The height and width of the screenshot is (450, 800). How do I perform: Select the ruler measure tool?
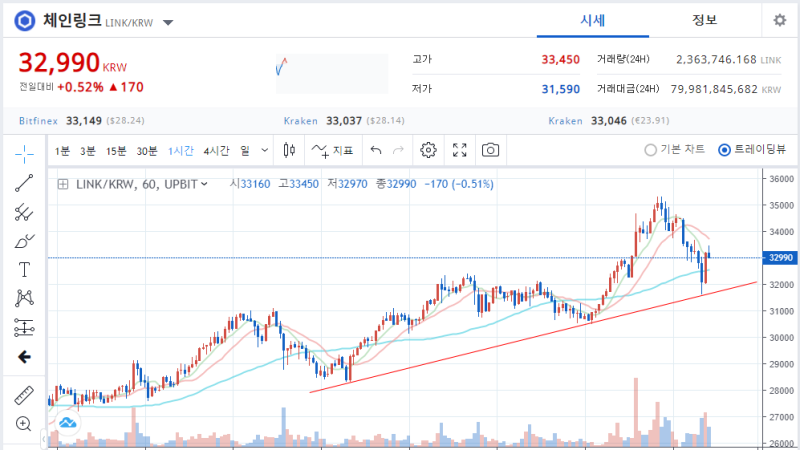pyautogui.click(x=24, y=395)
